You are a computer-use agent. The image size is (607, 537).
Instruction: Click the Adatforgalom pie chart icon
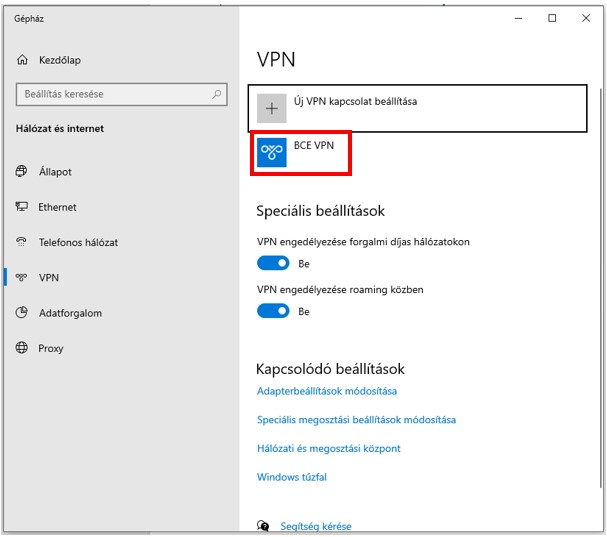[x=22, y=312]
